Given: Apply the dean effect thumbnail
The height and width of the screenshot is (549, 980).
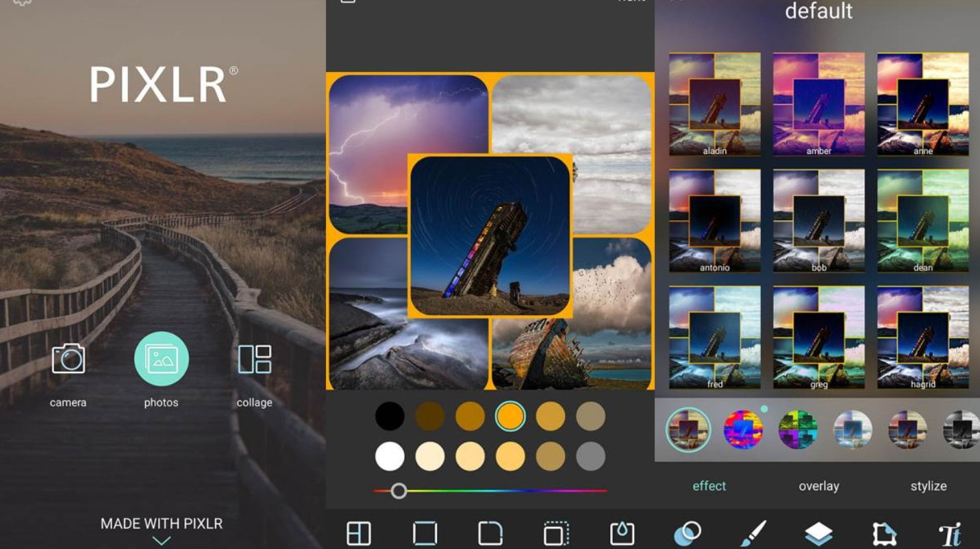Looking at the screenshot, I should point(922,221).
